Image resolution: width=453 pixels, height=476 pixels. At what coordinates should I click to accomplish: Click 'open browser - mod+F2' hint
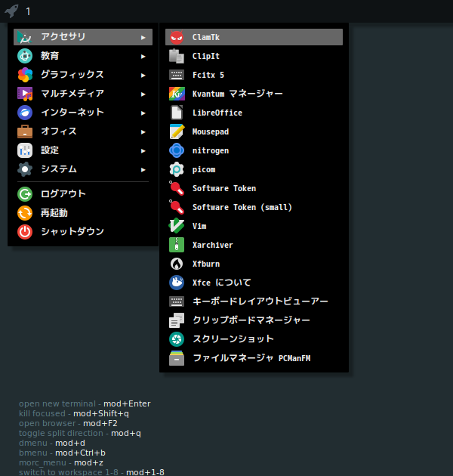(68, 423)
